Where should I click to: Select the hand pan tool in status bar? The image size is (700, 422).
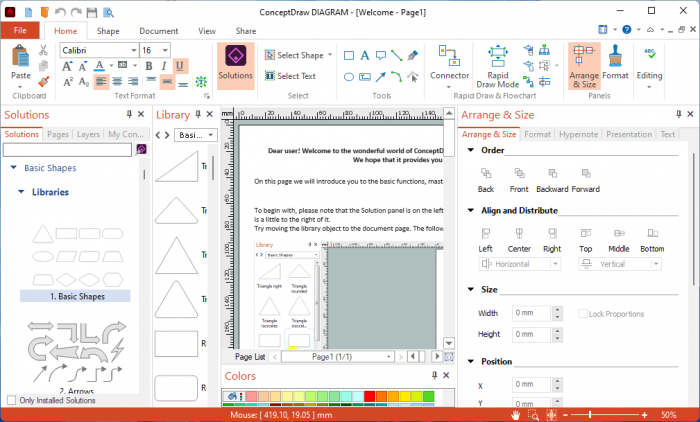click(516, 414)
